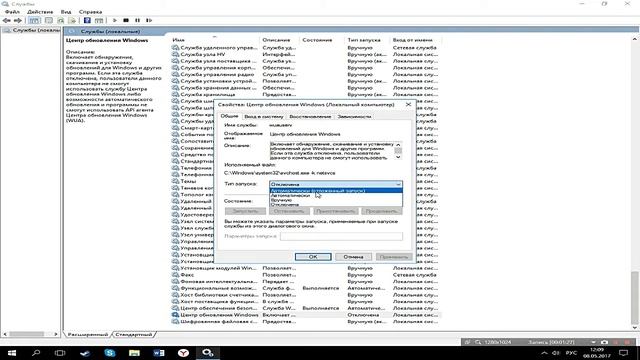640x360 pixels.
Task: Open the Action Center notification icon
Action: click(x=624, y=353)
